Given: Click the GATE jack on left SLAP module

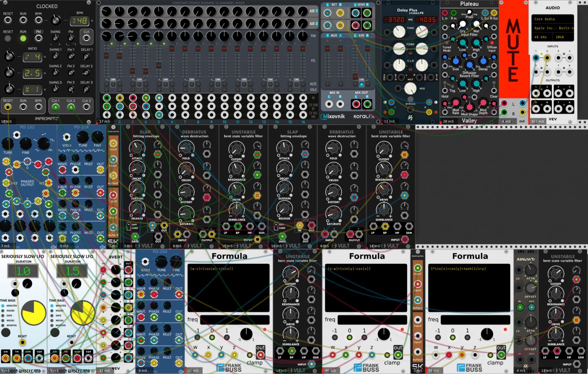Looking at the screenshot, I should pos(135,237).
